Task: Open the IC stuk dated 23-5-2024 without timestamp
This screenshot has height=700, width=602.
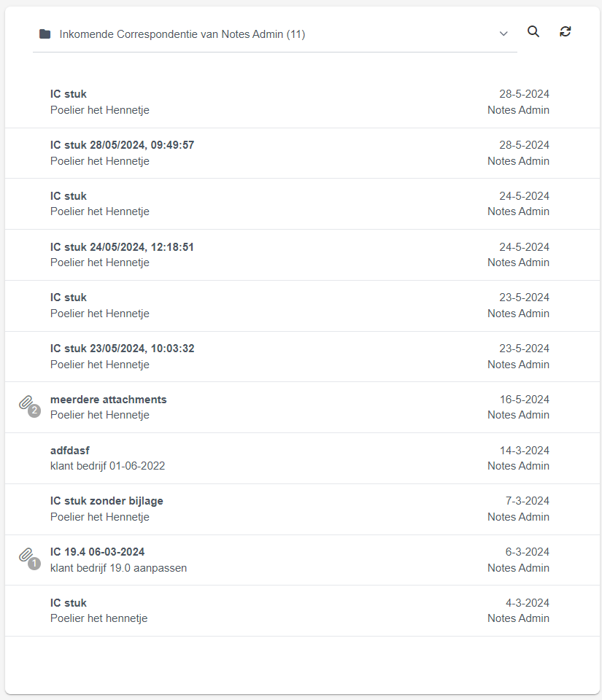Action: click(302, 306)
